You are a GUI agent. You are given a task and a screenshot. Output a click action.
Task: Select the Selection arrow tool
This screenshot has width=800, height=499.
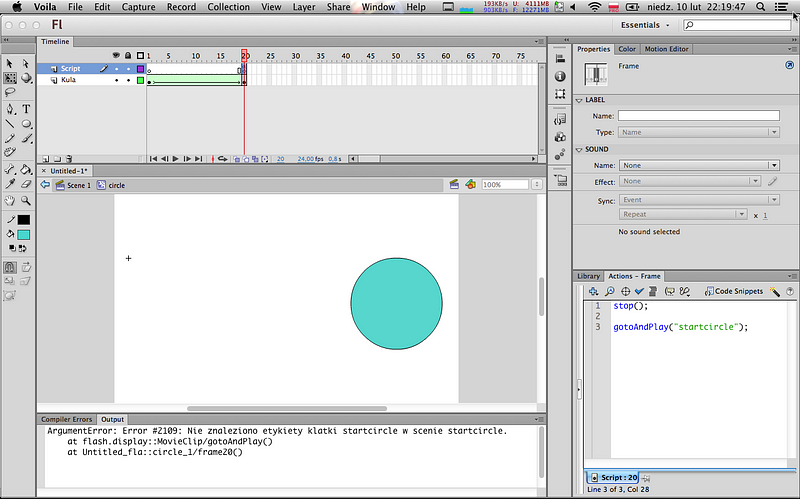click(x=10, y=63)
